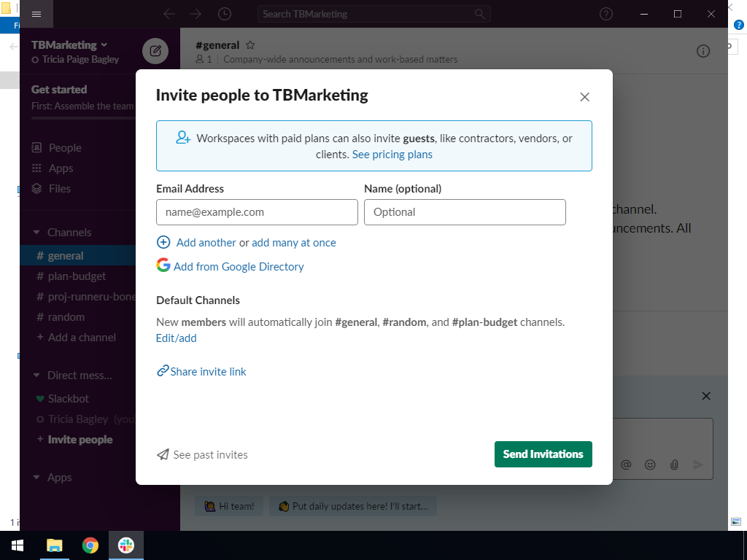
Task: Click the Search TBMarketing box
Action: (x=374, y=14)
